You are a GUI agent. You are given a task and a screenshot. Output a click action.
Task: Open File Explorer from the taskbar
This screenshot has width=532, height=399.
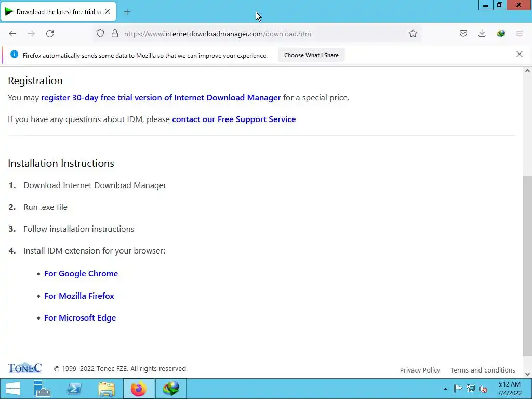pyautogui.click(x=106, y=389)
